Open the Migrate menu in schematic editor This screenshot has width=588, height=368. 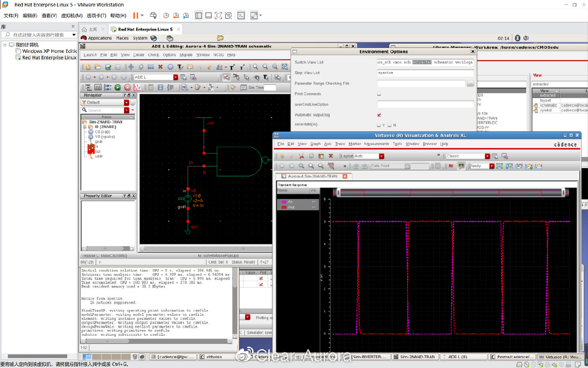(x=186, y=55)
